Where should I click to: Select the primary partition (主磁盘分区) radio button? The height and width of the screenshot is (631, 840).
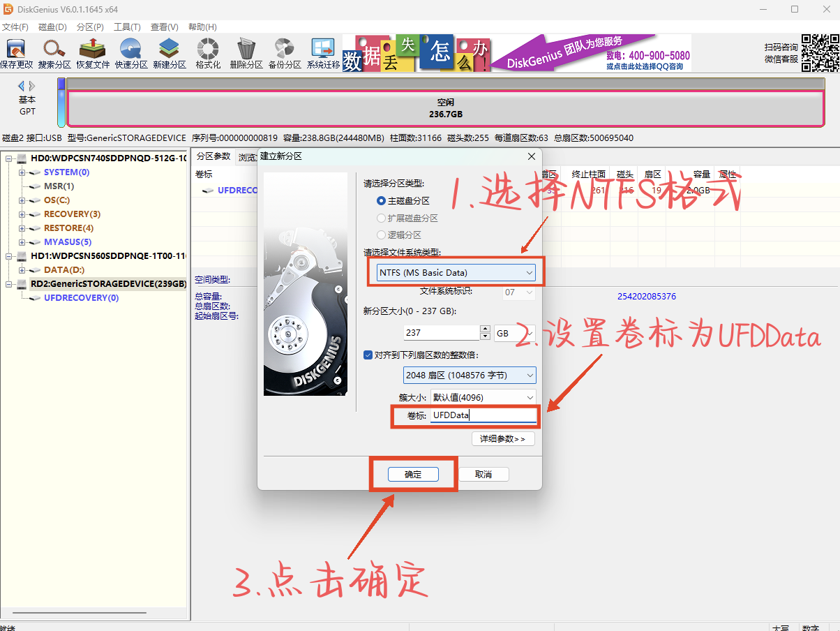click(x=381, y=200)
